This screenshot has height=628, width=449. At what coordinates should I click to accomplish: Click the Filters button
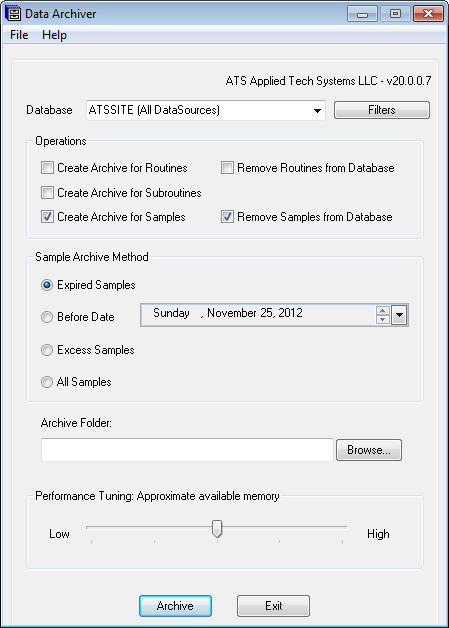(x=382, y=110)
